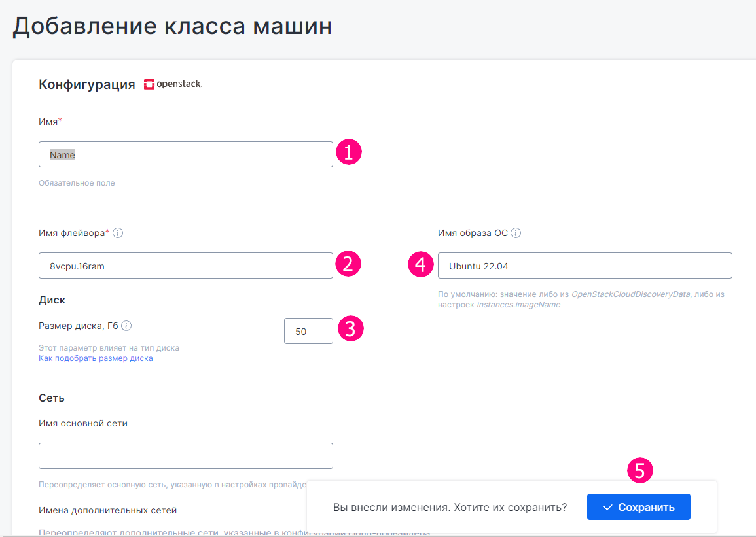
Task: Click info icon next to Размер диска, Гб
Action: point(126,326)
